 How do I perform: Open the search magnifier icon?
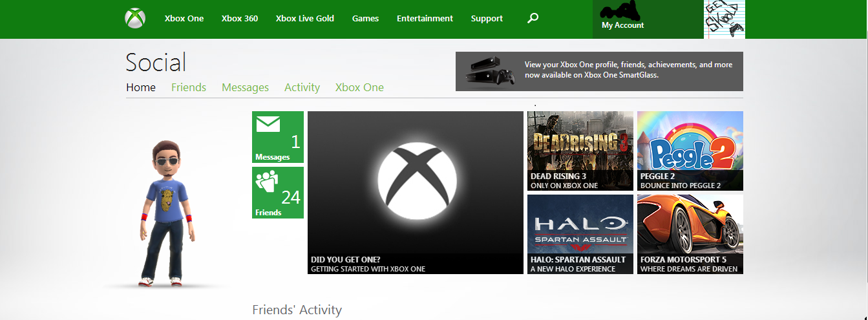click(x=533, y=18)
